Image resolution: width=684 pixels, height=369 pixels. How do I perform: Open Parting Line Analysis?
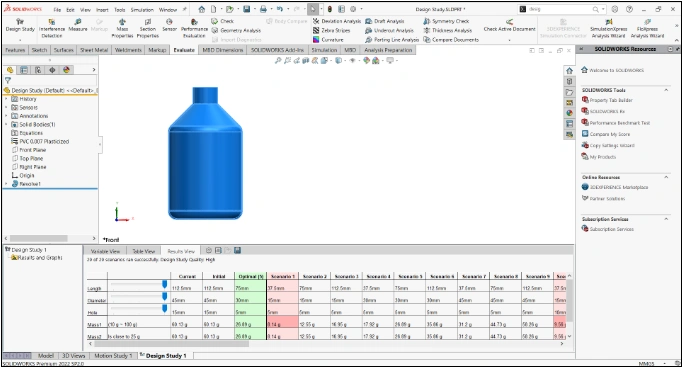click(x=392, y=40)
